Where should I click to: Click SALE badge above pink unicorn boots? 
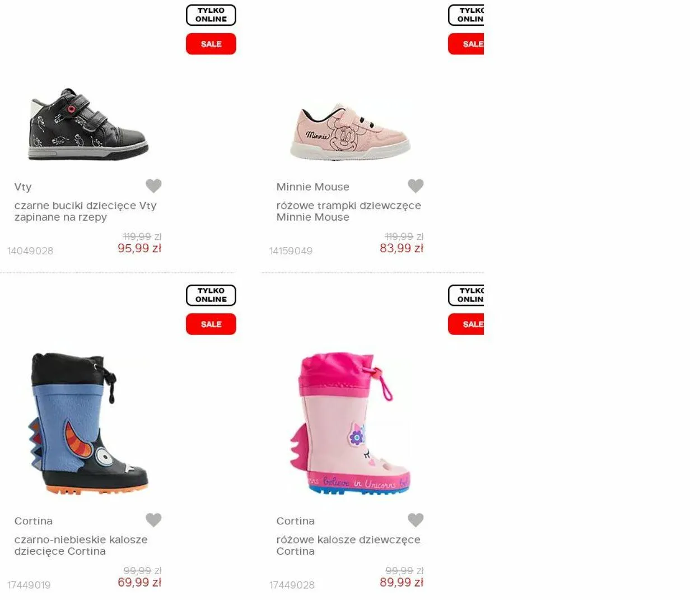tap(466, 324)
